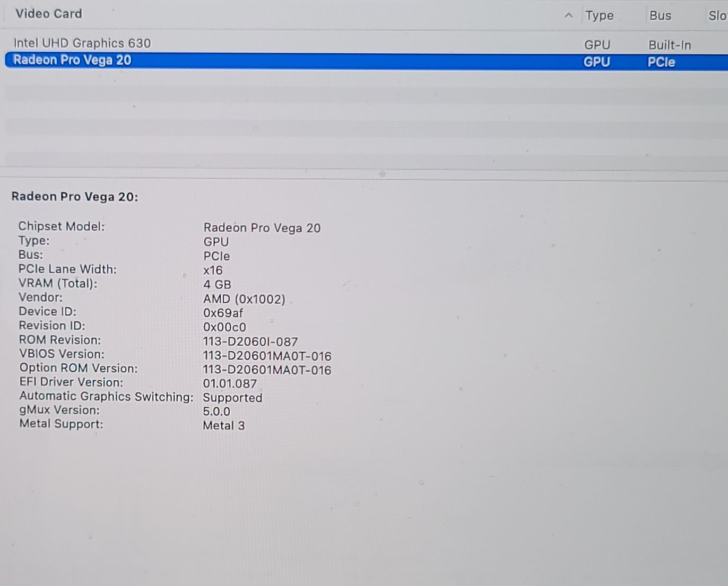
Task: Select the Radeon Pro Vega 20 row
Action: click(72, 60)
